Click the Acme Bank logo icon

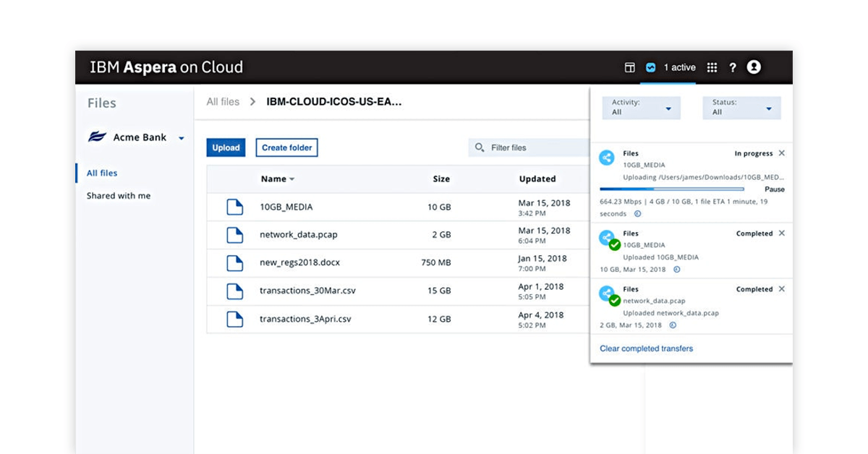pyautogui.click(x=98, y=137)
